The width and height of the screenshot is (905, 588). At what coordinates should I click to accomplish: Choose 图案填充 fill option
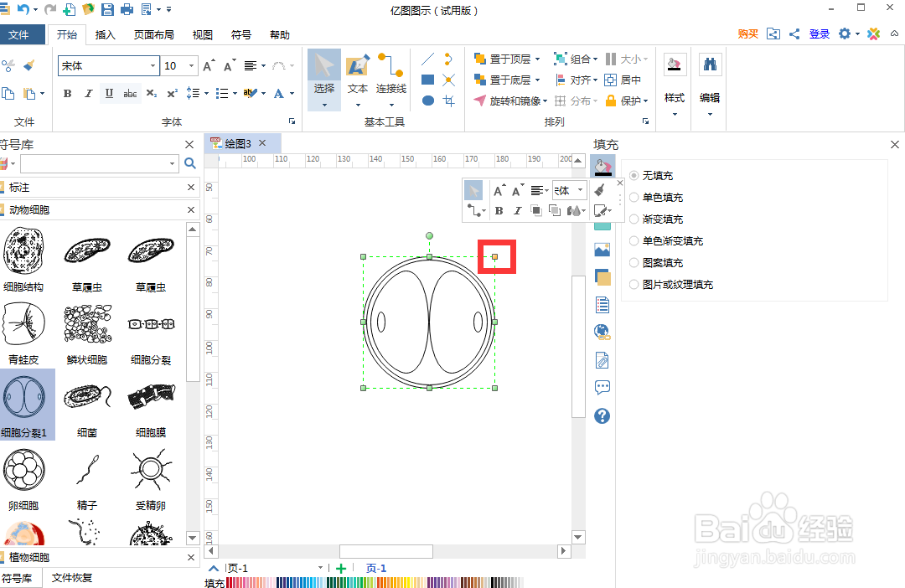[x=633, y=262]
